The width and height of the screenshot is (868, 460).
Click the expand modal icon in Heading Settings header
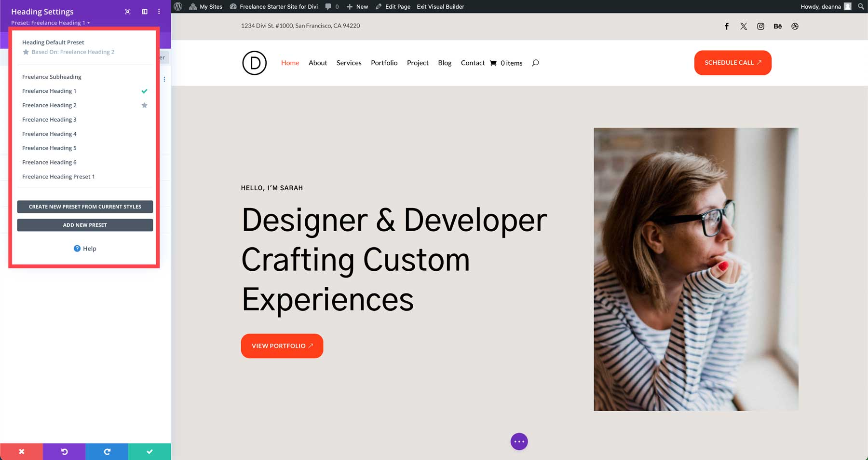127,11
